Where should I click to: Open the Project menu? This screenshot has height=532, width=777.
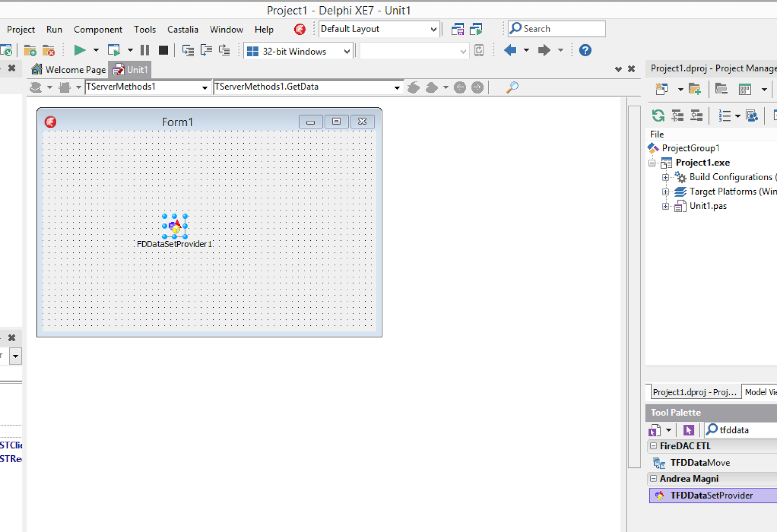click(x=21, y=30)
